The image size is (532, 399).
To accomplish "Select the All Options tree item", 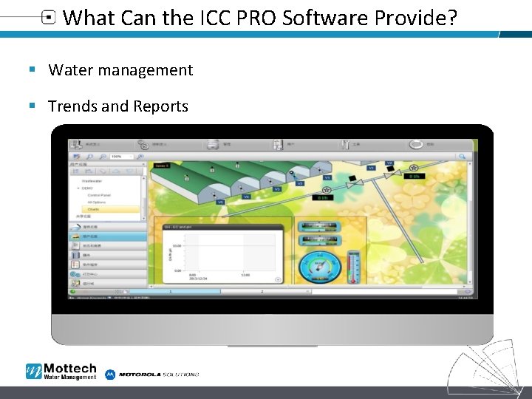I will pyautogui.click(x=97, y=202).
